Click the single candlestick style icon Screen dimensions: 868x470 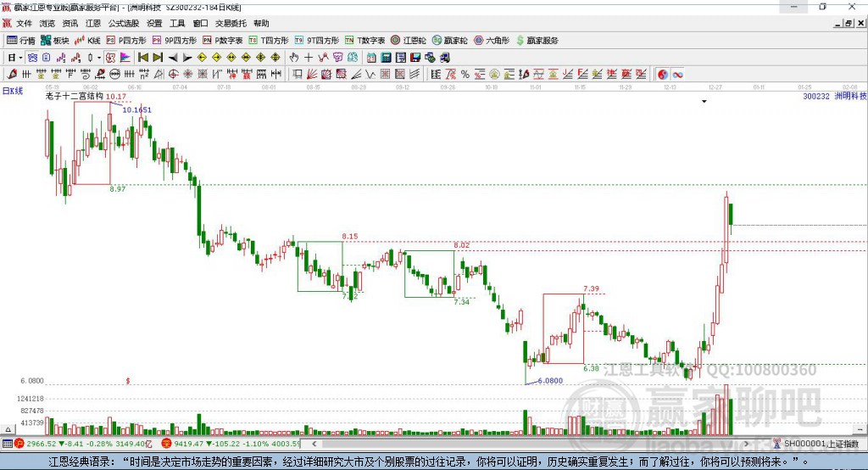tap(90, 58)
